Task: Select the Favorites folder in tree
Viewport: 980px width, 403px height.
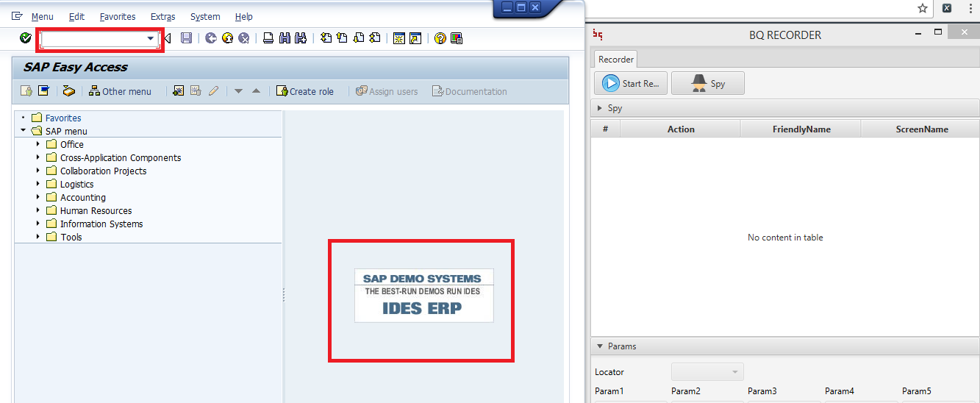Action: [x=56, y=118]
